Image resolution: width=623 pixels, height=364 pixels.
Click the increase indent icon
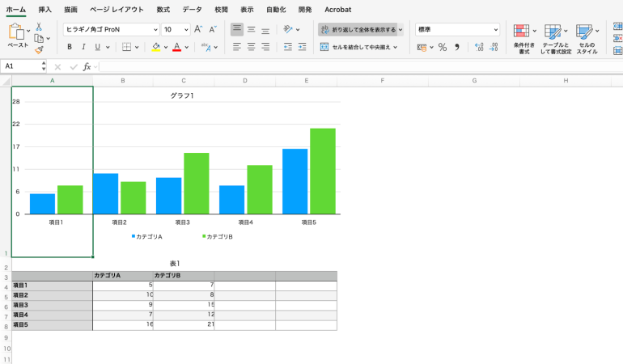click(302, 47)
